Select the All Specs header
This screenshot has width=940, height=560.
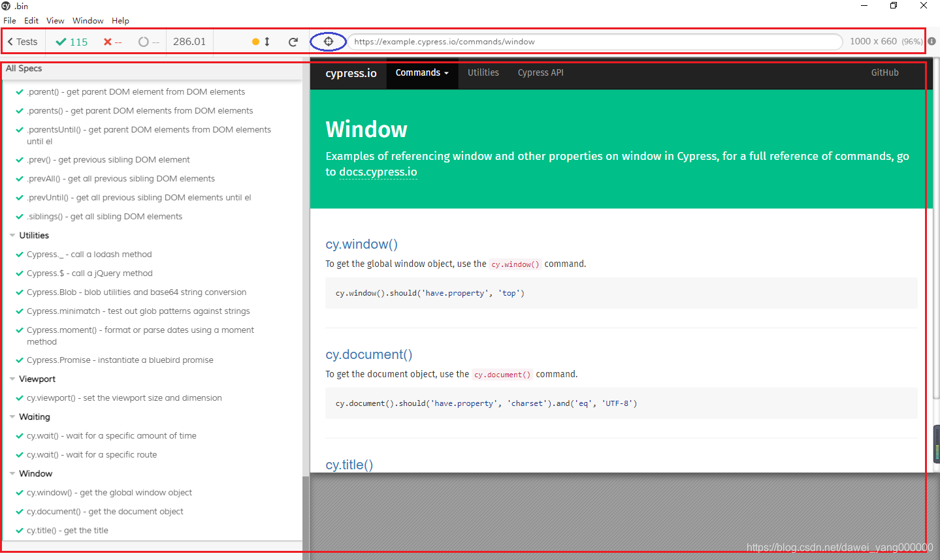24,69
